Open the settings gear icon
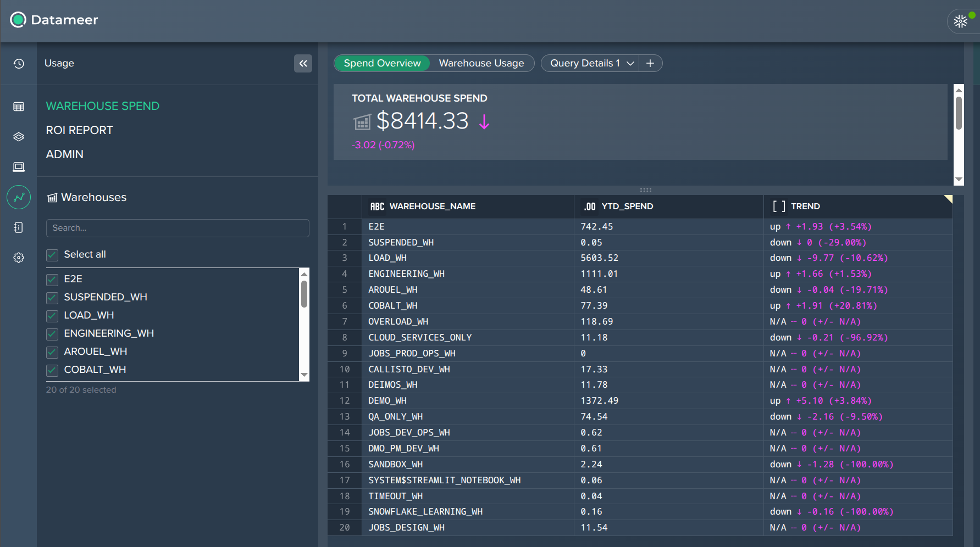Image resolution: width=980 pixels, height=547 pixels. tap(19, 257)
